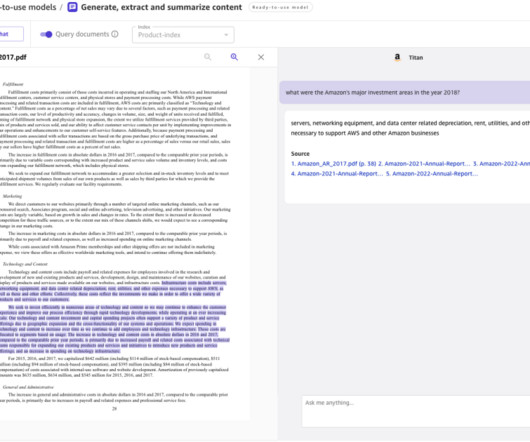530x442 pixels.
Task: Click the Ready-to-use model badge
Action: [281, 7]
